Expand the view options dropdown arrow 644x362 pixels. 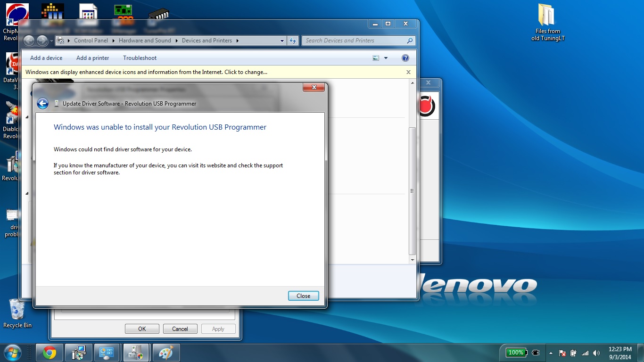click(x=386, y=58)
